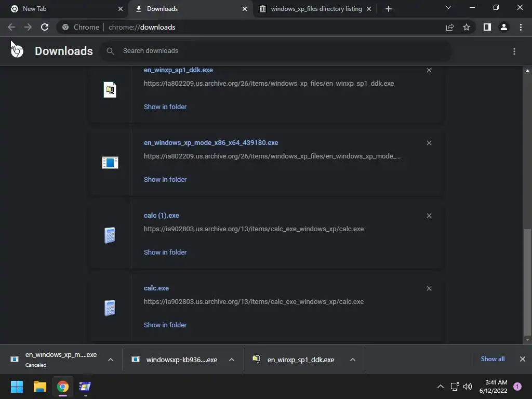Expand options for windowsxp-kb936 download
The height and width of the screenshot is (399, 532).
(x=232, y=360)
